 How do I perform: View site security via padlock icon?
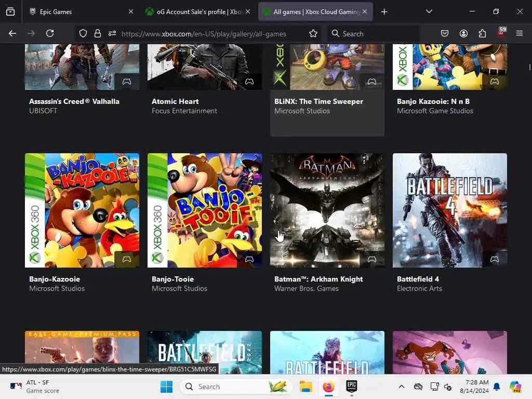click(x=98, y=33)
